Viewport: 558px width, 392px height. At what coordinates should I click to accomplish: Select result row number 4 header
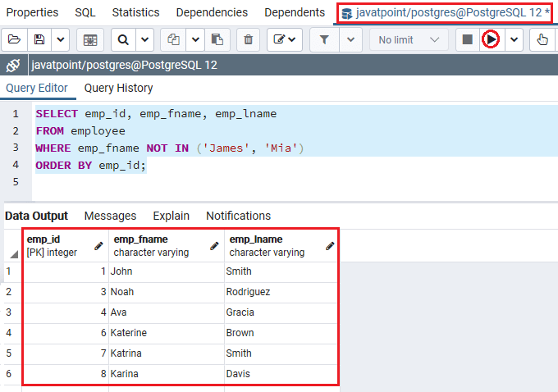[x=12, y=333]
